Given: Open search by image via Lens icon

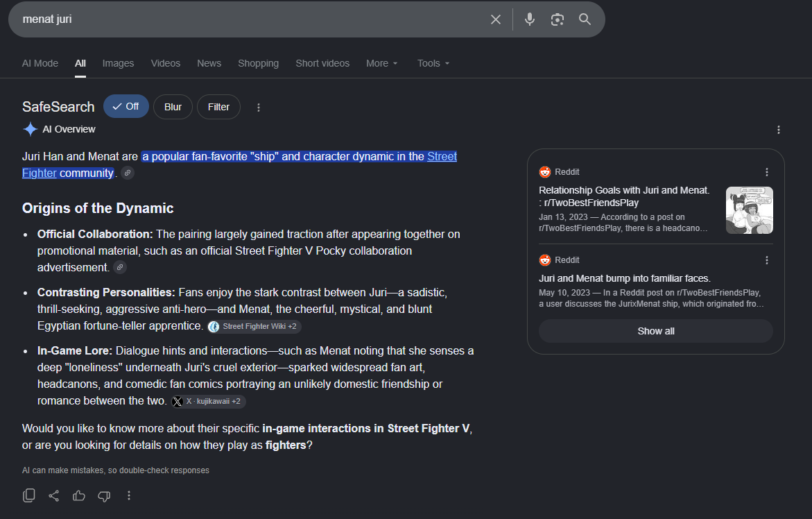Looking at the screenshot, I should [558, 19].
